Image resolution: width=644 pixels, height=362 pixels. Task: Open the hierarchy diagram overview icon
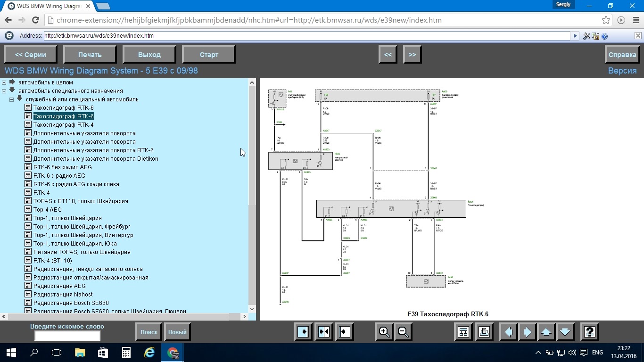click(x=463, y=332)
